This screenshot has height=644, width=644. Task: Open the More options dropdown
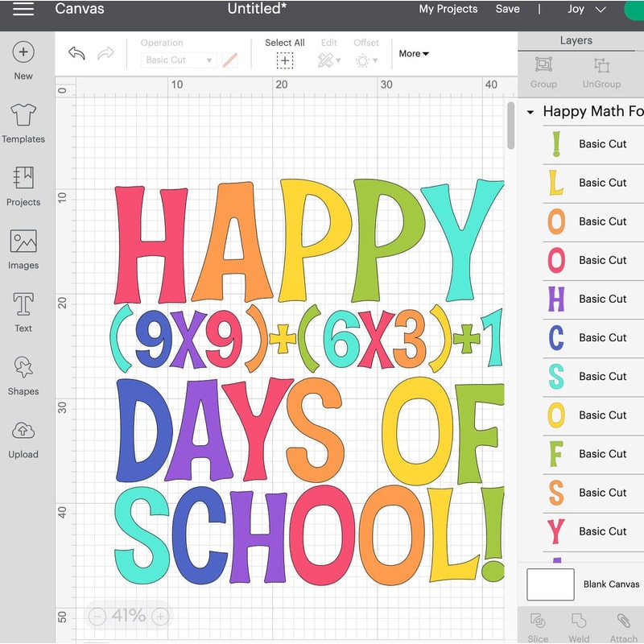pyautogui.click(x=413, y=54)
